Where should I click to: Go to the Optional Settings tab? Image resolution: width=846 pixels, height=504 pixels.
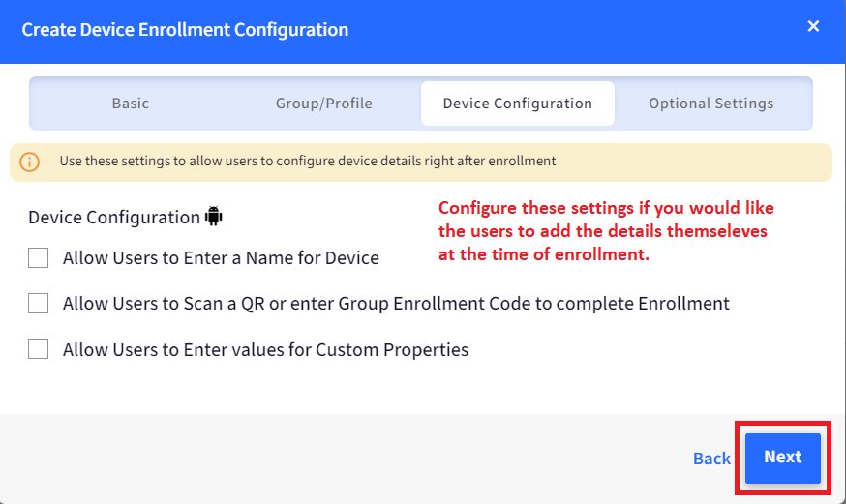pyautogui.click(x=711, y=103)
